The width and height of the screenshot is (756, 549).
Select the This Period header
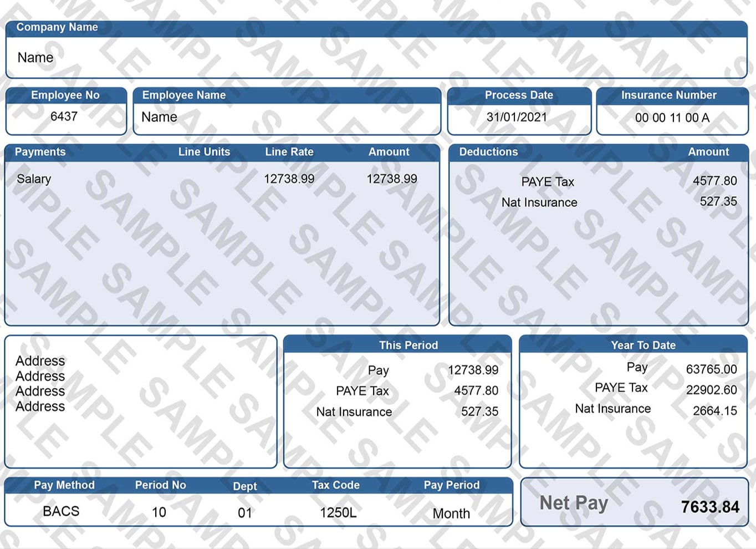coord(408,345)
